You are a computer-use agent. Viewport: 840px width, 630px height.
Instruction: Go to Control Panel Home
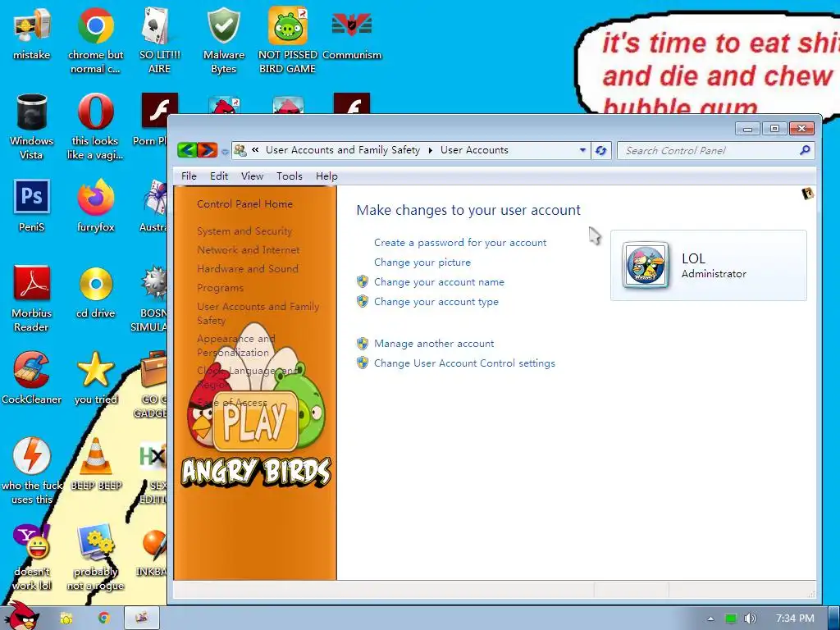244,204
